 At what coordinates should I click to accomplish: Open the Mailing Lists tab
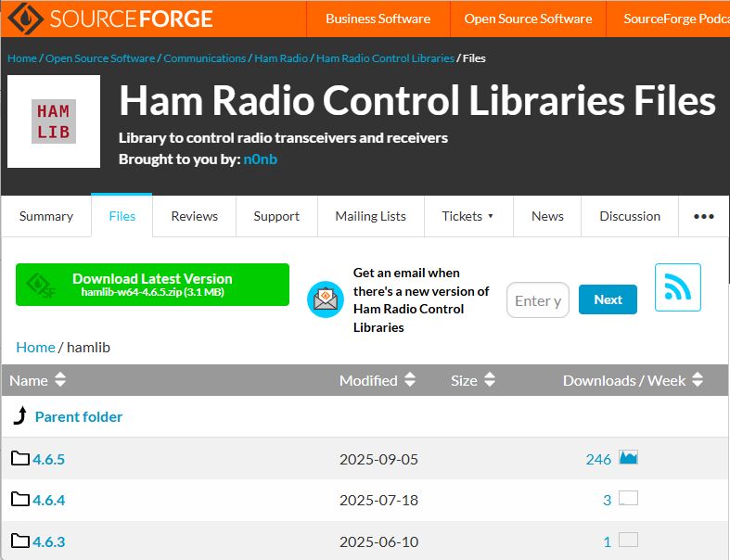click(370, 216)
